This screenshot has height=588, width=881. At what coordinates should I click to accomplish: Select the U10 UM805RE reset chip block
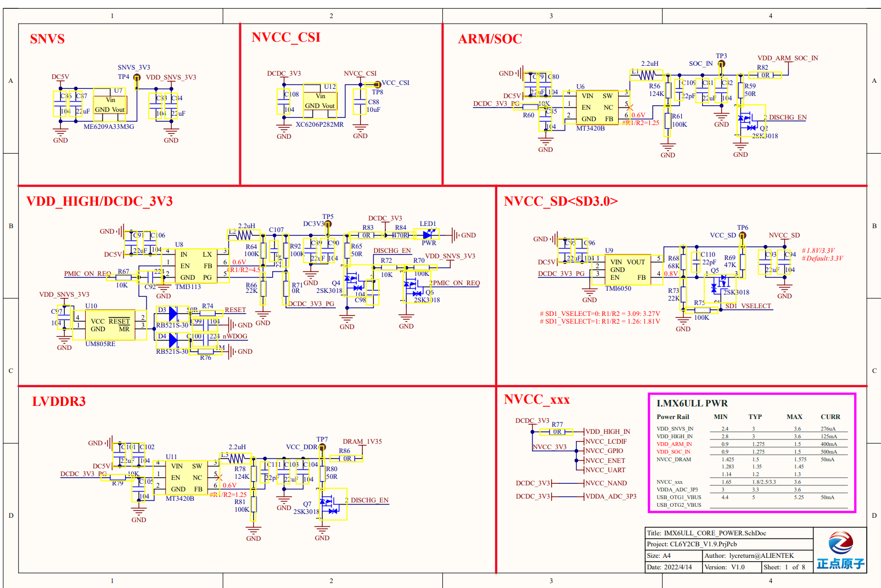click(x=110, y=325)
